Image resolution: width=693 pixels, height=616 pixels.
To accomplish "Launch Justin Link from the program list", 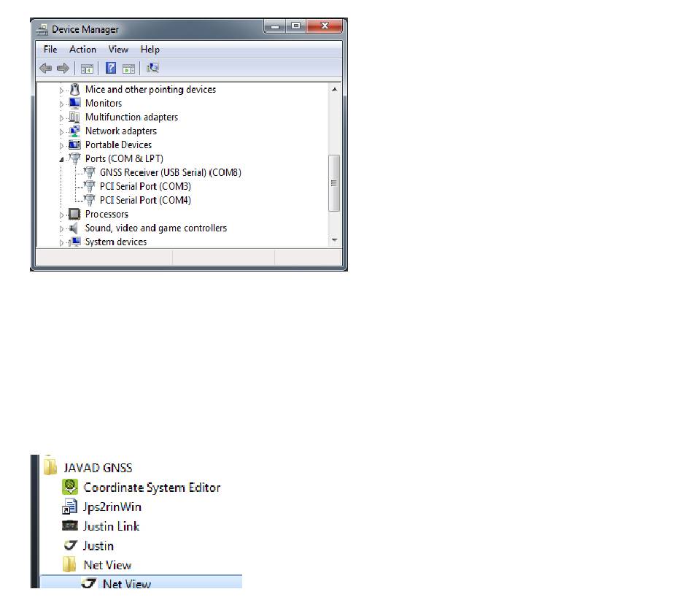I will [112, 526].
